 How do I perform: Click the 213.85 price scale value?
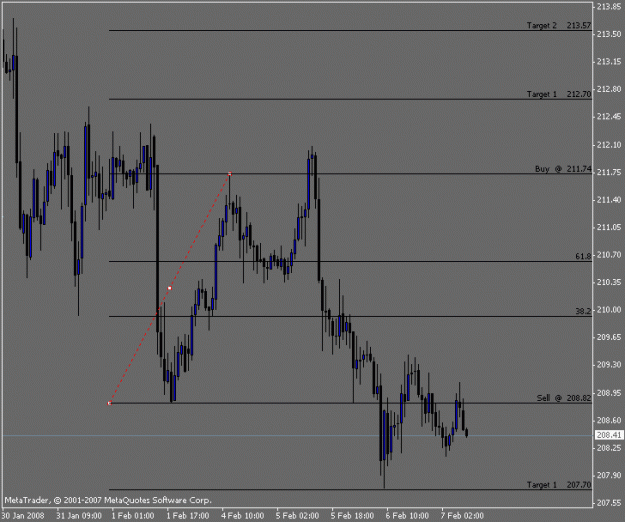point(609,6)
